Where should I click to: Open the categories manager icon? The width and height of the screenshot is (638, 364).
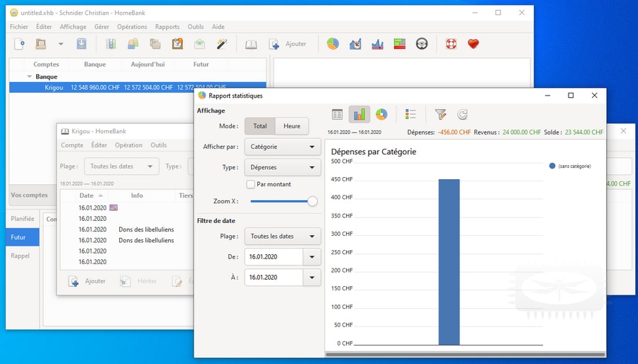click(x=155, y=44)
